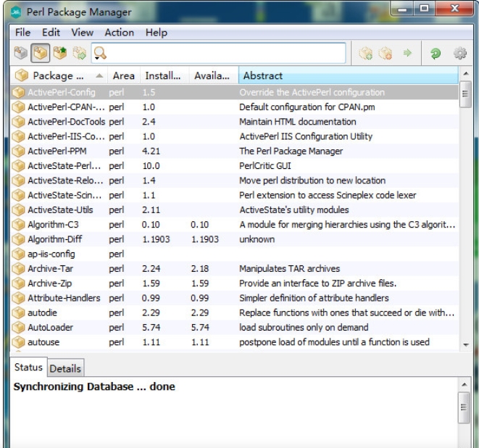Image resolution: width=479 pixels, height=448 pixels.
Task: Click the Mark for remove icon
Action: pos(386,53)
